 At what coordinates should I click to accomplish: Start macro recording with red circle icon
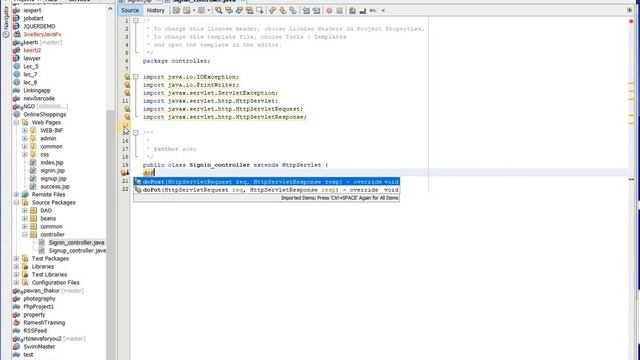point(329,11)
